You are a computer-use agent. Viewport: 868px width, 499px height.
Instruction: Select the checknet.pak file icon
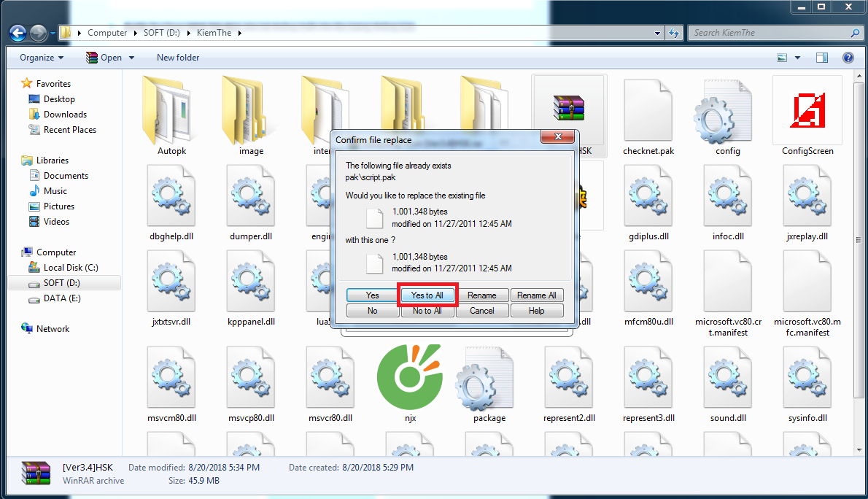(648, 111)
